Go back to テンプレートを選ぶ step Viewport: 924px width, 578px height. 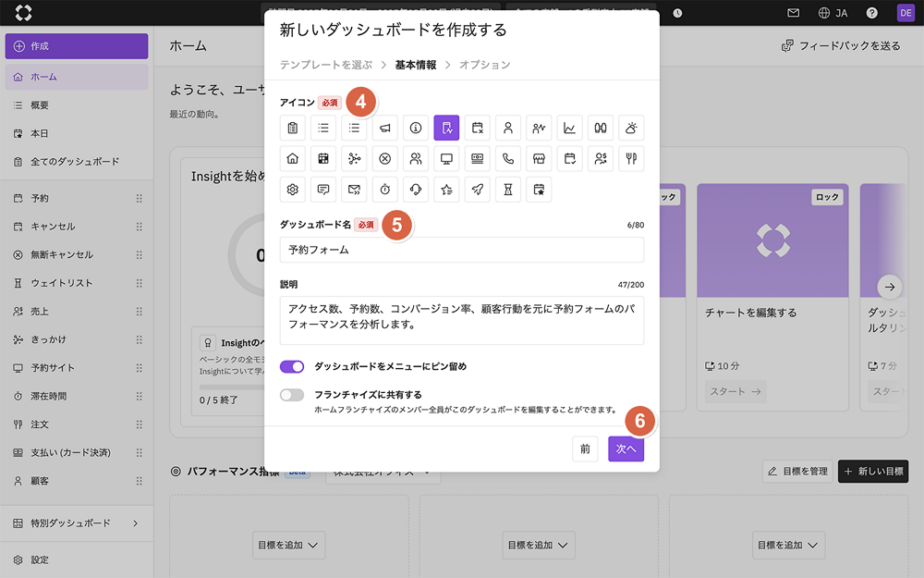point(326,65)
